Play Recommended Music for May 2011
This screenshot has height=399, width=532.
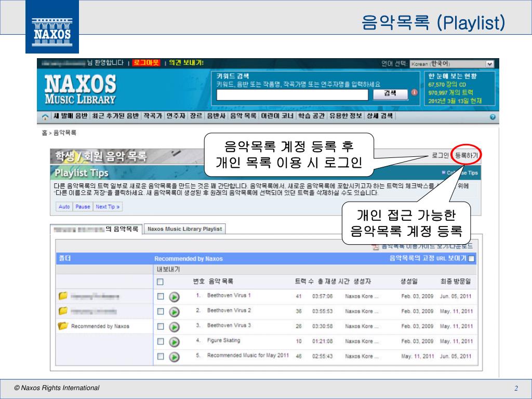pos(174,356)
